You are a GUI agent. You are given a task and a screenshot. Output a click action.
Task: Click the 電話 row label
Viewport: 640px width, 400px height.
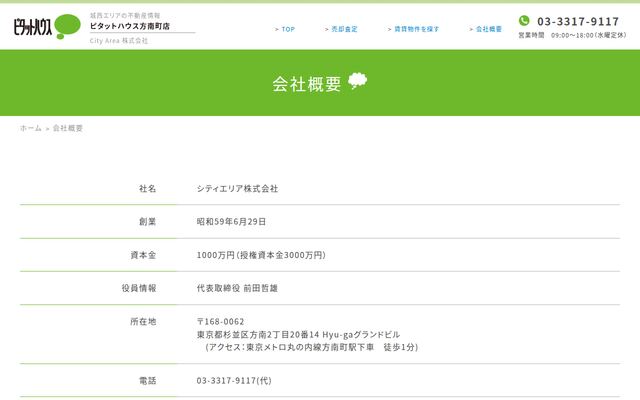point(147,381)
